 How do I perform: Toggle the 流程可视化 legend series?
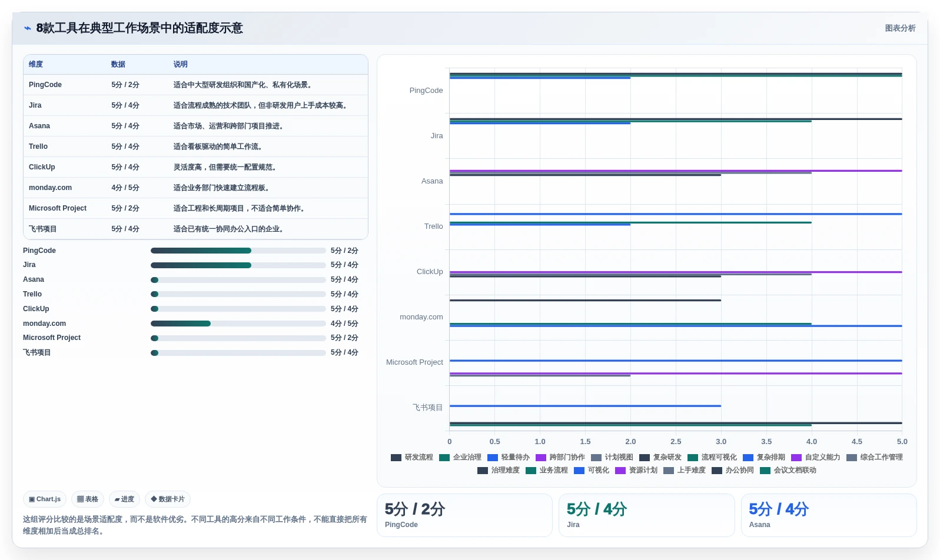[x=712, y=458]
